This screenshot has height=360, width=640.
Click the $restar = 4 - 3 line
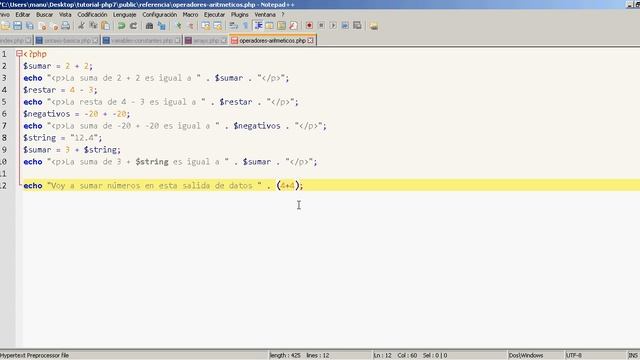(60, 90)
